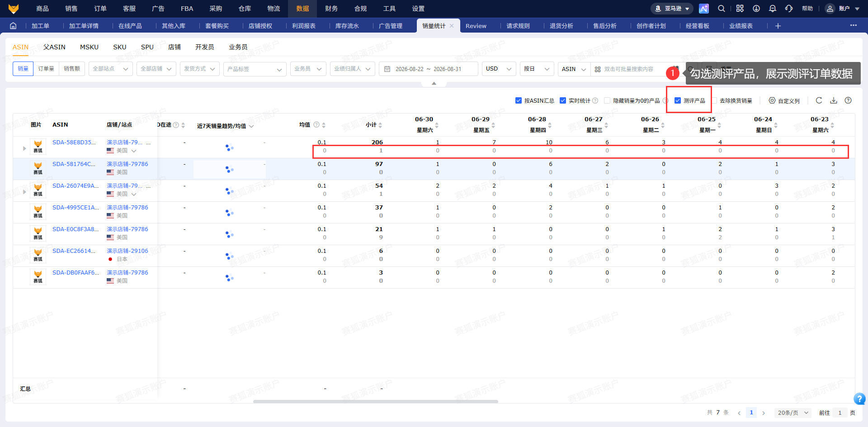
Task: Open the 全部站点 dropdown
Action: click(x=110, y=69)
